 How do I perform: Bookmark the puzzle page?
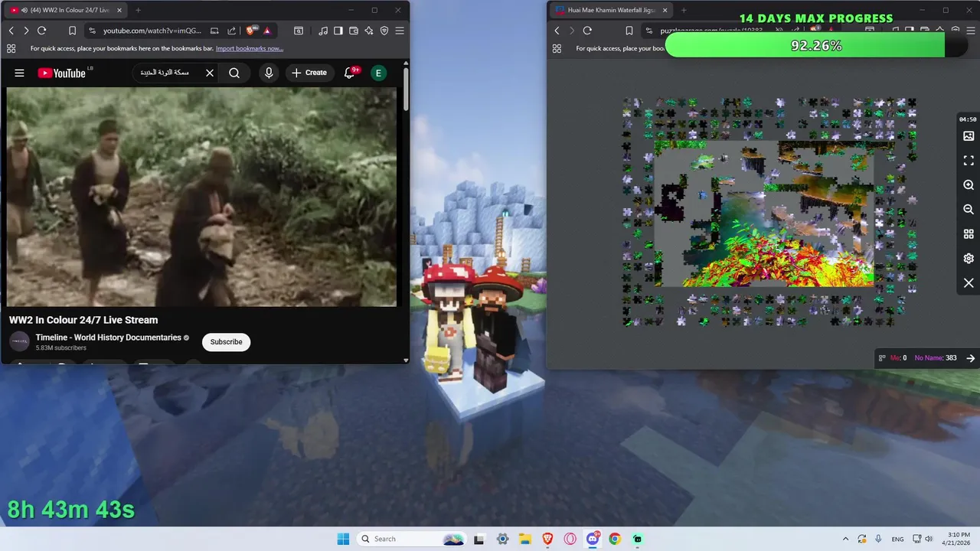(629, 31)
